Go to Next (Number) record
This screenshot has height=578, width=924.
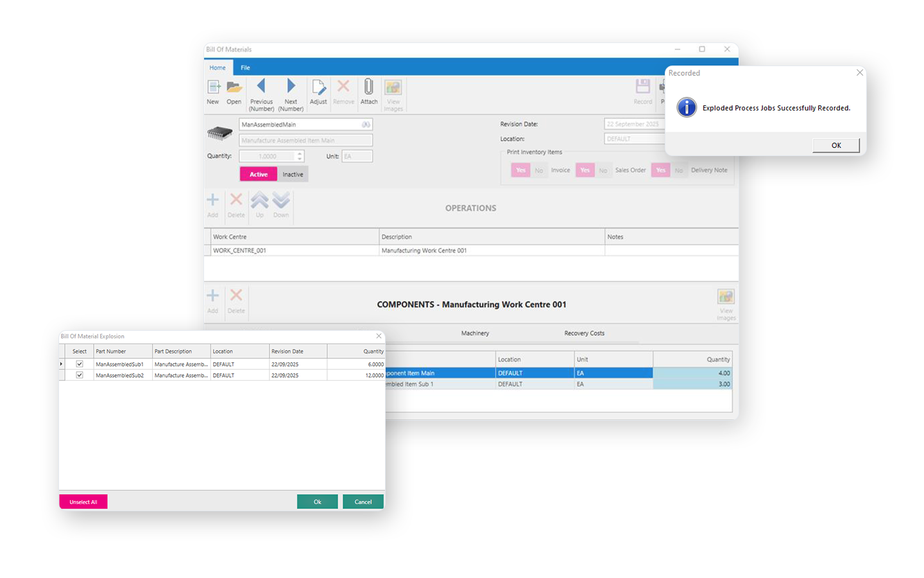point(291,86)
